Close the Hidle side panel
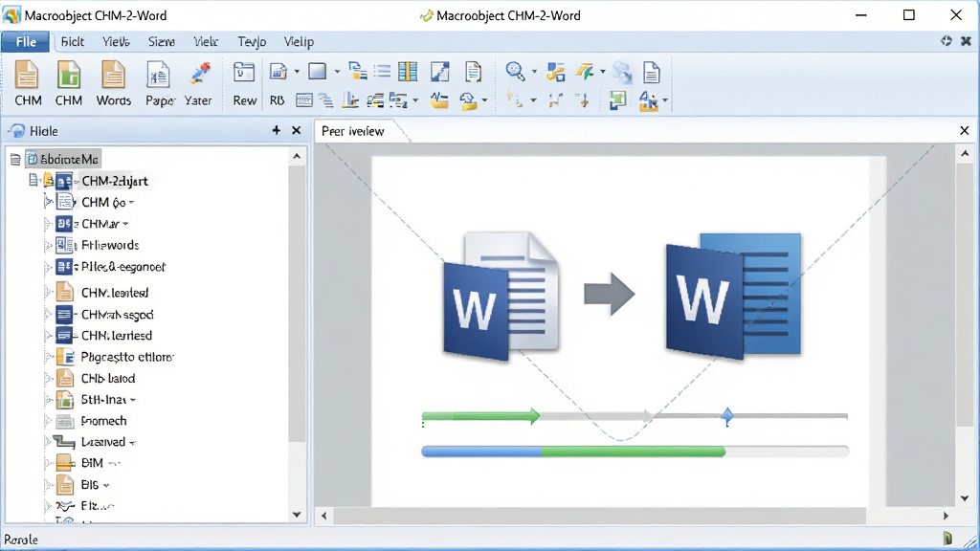 297,130
